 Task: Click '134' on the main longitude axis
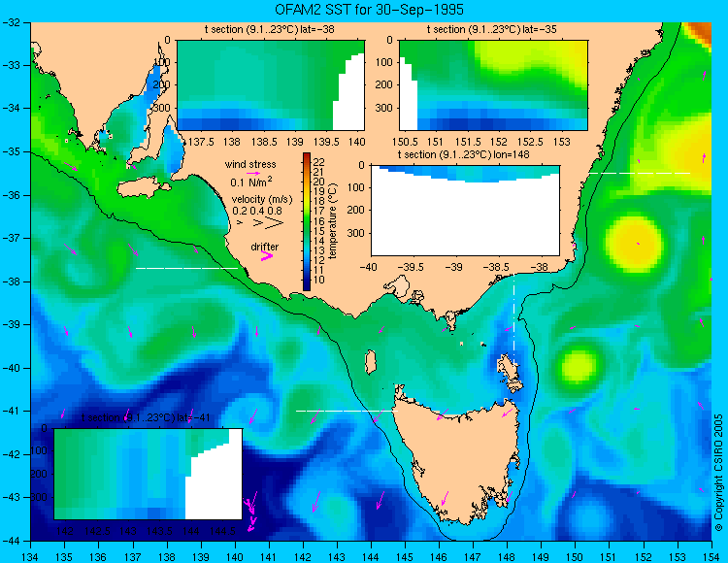coord(30,556)
